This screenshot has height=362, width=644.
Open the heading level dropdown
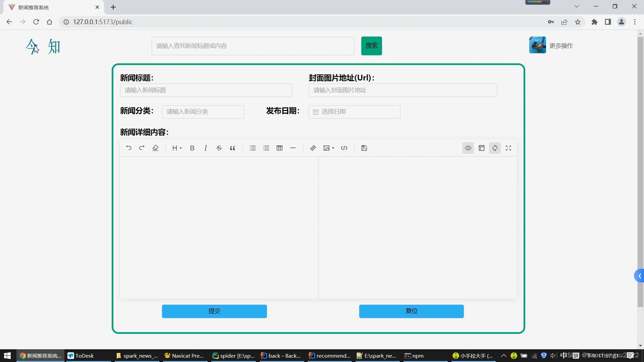click(x=177, y=148)
